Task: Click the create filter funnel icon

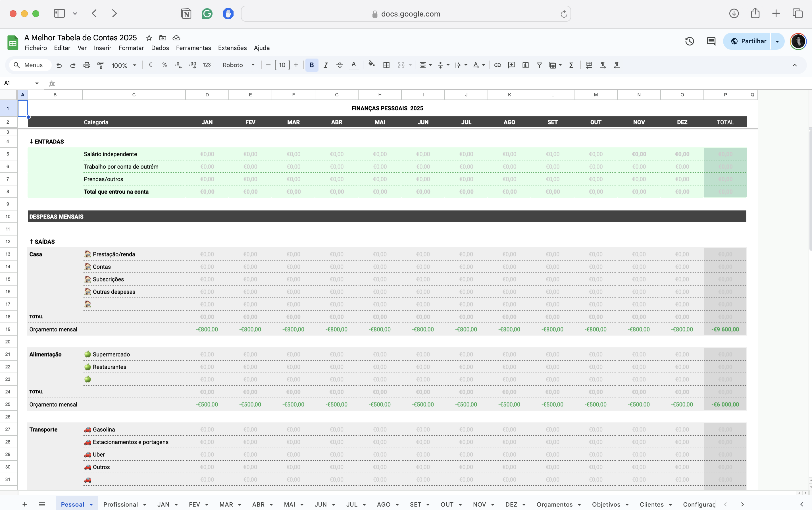Action: [x=539, y=65]
